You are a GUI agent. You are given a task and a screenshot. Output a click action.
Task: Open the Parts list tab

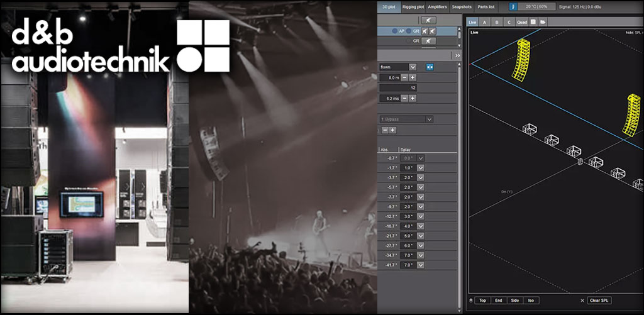click(x=486, y=7)
